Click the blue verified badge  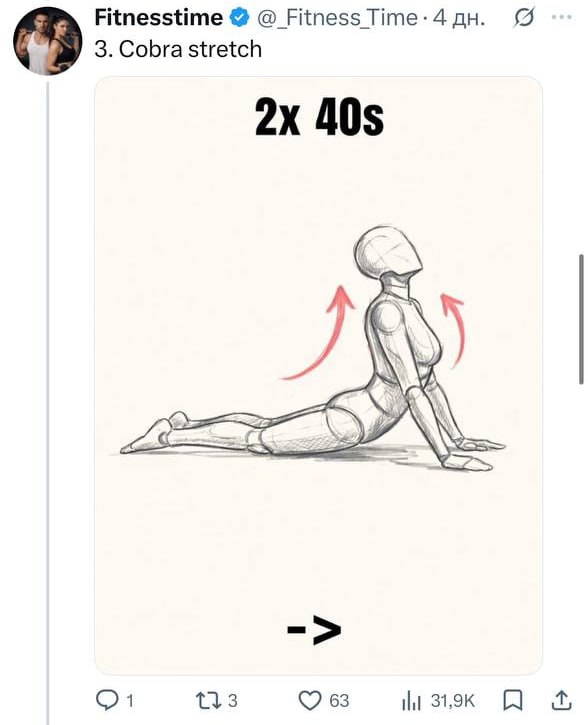pos(239,18)
